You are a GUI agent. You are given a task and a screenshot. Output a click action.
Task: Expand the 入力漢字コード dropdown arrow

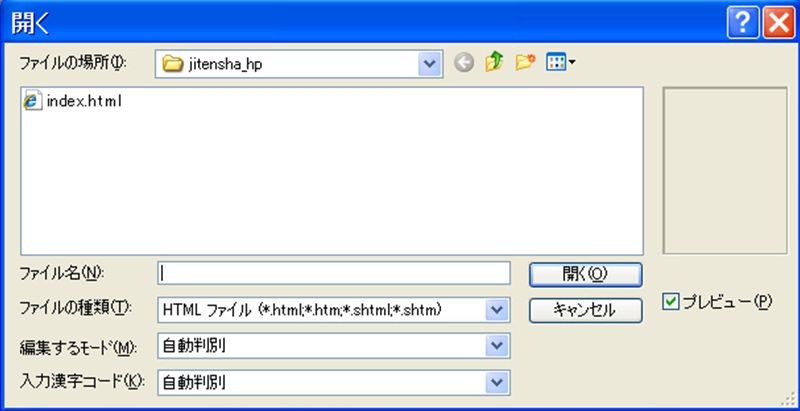pos(497,382)
